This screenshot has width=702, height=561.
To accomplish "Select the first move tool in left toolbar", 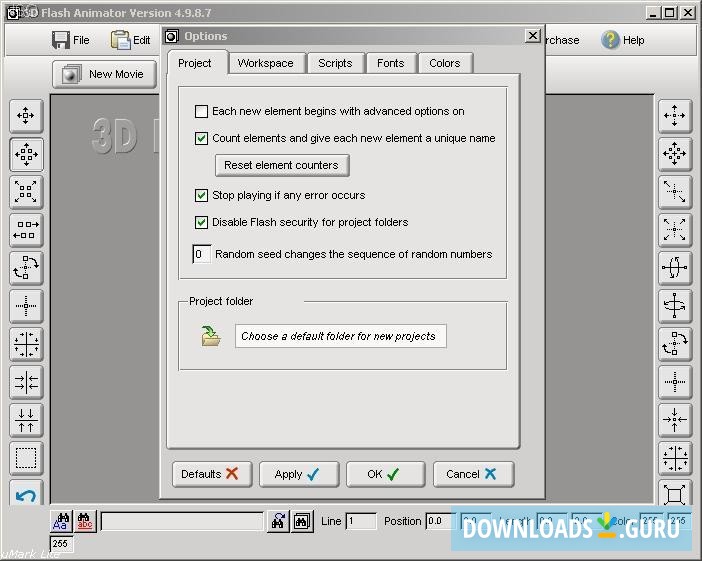I will click(x=26, y=116).
